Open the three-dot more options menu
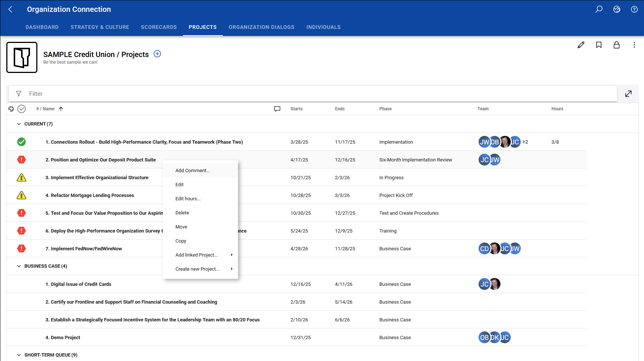Image resolution: width=644 pixels, height=361 pixels. (634, 45)
